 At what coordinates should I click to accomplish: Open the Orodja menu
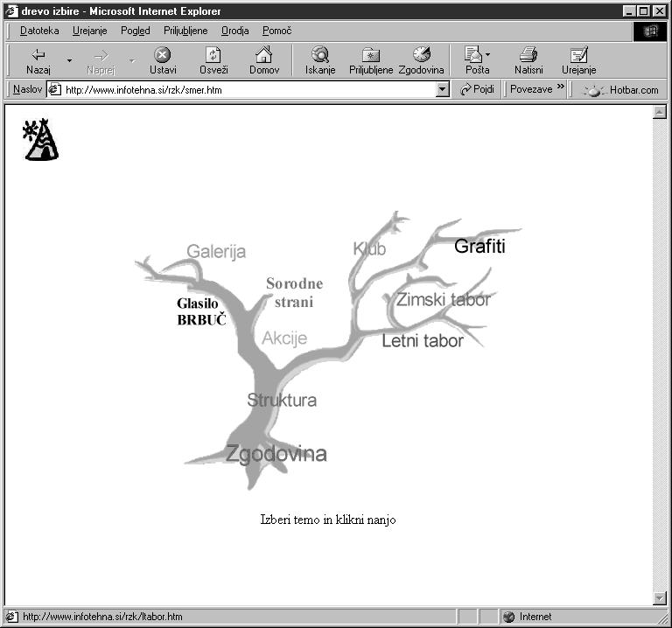234,31
